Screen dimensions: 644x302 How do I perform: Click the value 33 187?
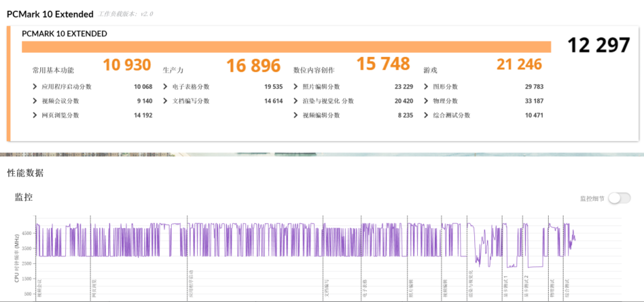534,101
